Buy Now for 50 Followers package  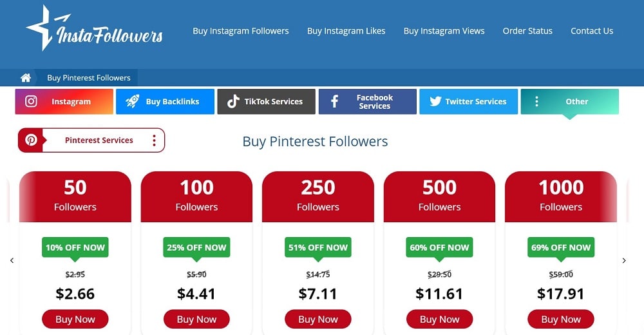click(x=75, y=319)
